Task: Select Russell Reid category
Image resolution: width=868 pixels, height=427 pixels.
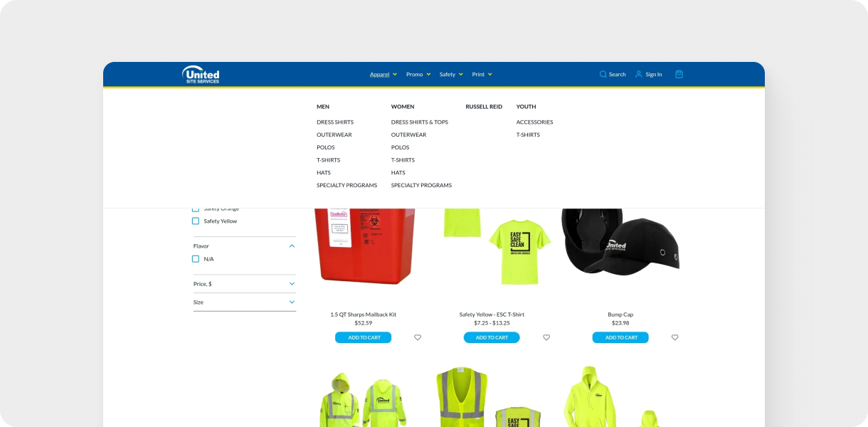Action: [484, 107]
